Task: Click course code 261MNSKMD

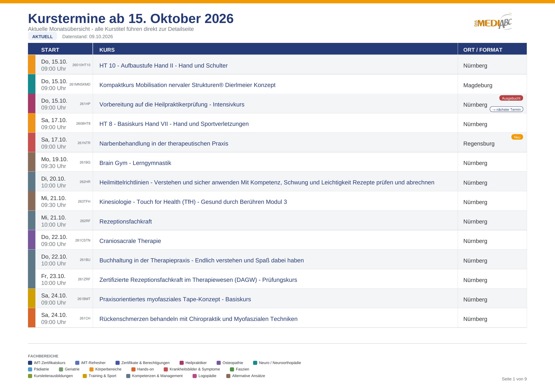Action: coord(80,84)
